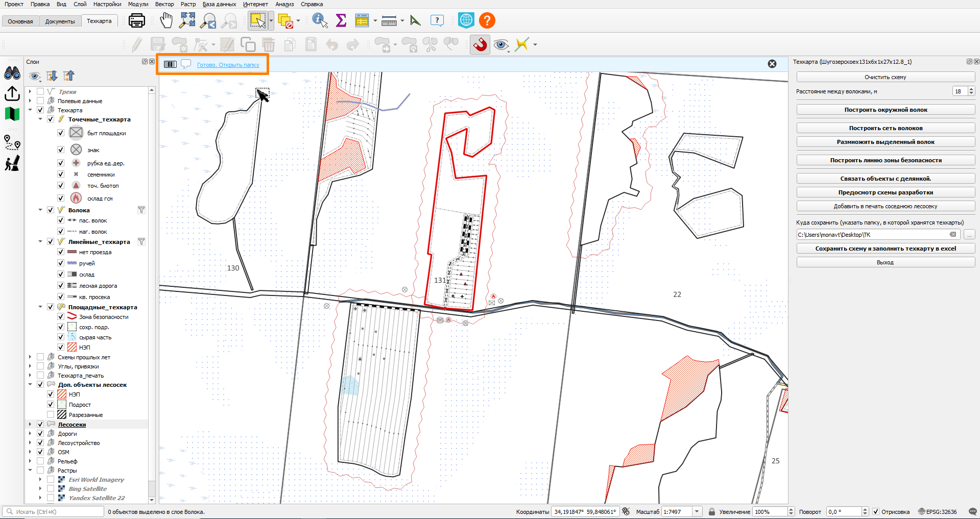Toggle the red magnet snapping tool
Image resolution: width=980 pixels, height=519 pixels.
pos(480,44)
